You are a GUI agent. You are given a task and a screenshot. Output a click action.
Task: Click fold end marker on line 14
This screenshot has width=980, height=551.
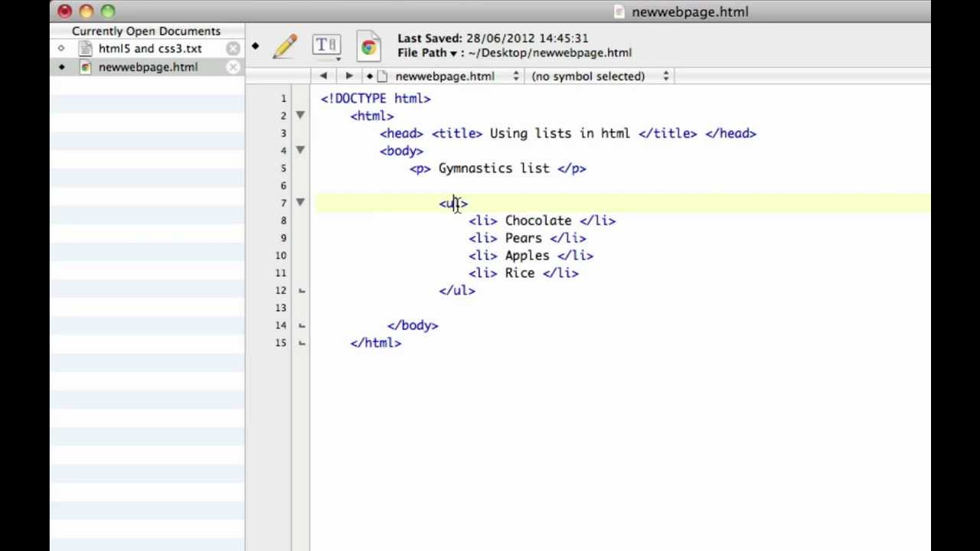[302, 325]
